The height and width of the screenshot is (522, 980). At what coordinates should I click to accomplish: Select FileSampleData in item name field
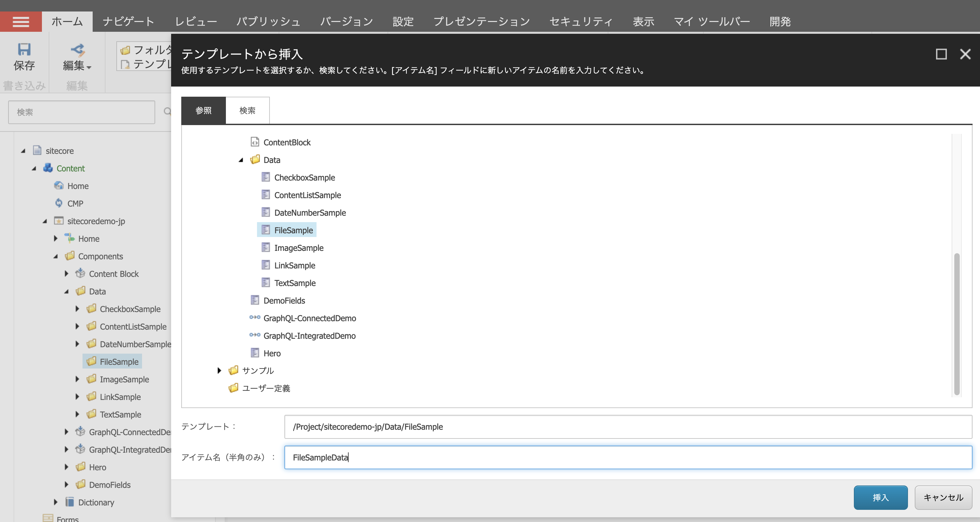pos(626,457)
